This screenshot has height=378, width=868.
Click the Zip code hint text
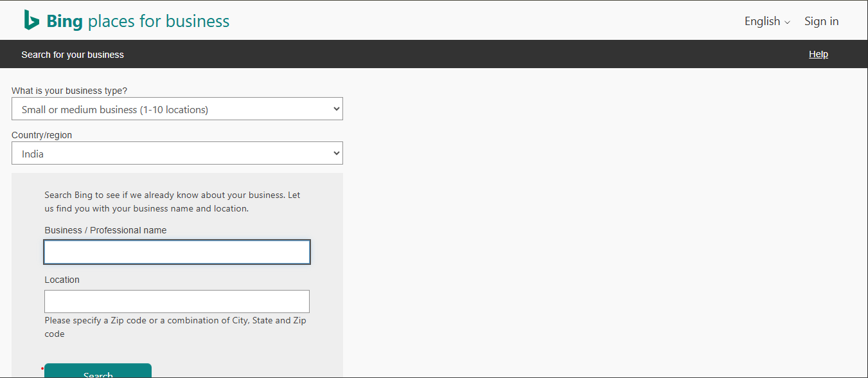pos(175,327)
